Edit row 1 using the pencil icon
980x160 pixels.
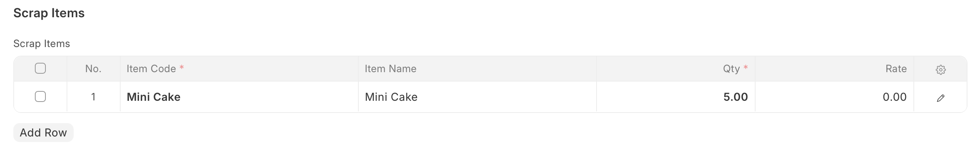click(x=940, y=98)
